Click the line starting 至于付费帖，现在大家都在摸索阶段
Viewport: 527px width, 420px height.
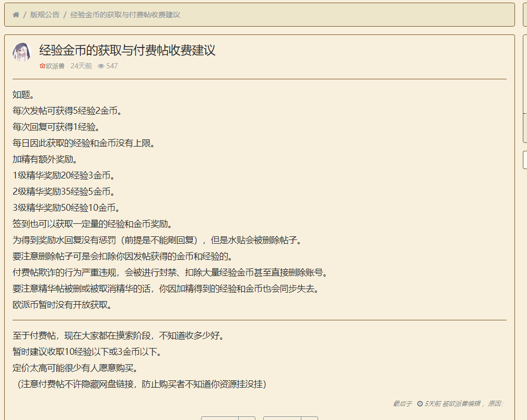pyautogui.click(x=119, y=335)
